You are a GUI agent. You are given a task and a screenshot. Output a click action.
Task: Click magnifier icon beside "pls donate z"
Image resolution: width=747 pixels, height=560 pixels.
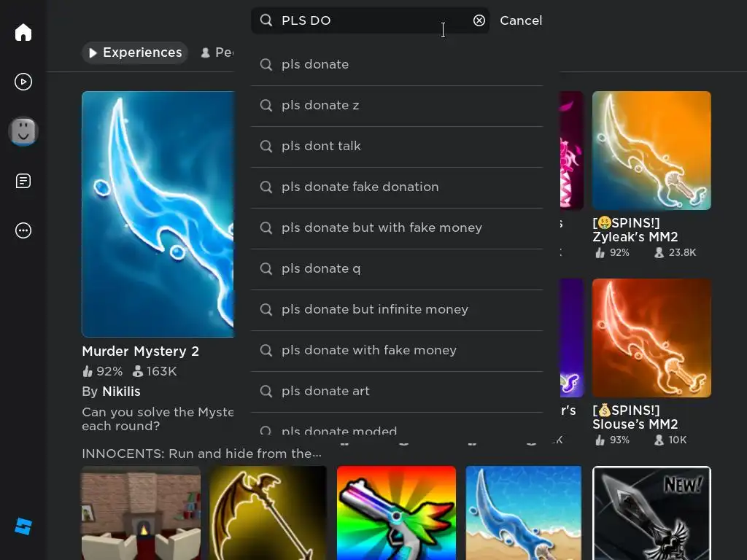[x=266, y=105]
